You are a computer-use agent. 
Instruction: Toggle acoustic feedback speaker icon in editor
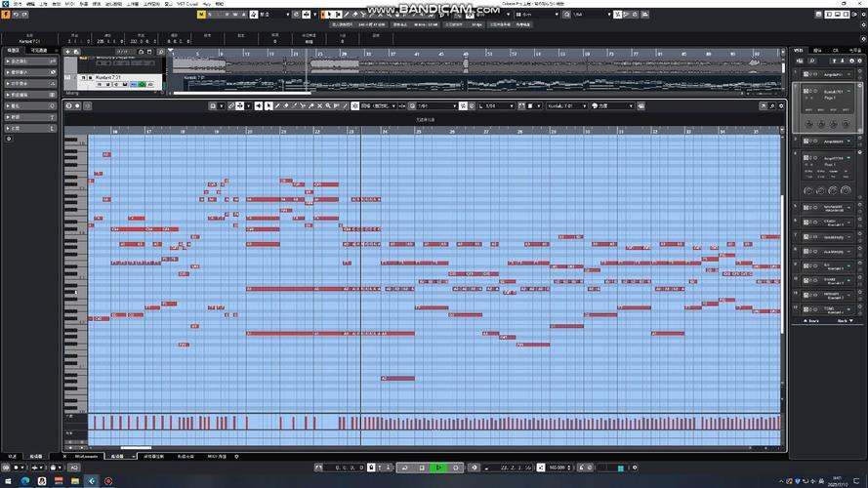coord(259,105)
